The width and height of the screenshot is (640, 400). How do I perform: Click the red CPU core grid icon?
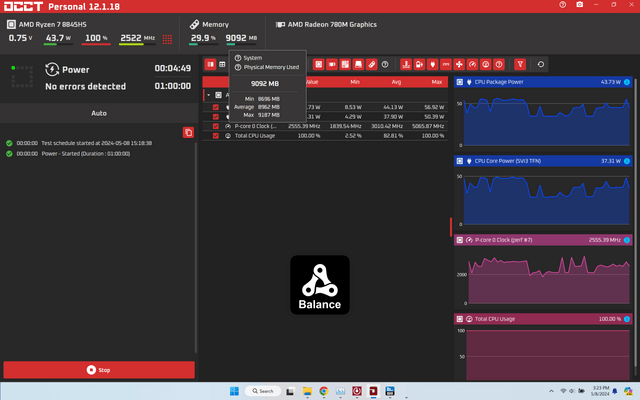click(x=167, y=39)
